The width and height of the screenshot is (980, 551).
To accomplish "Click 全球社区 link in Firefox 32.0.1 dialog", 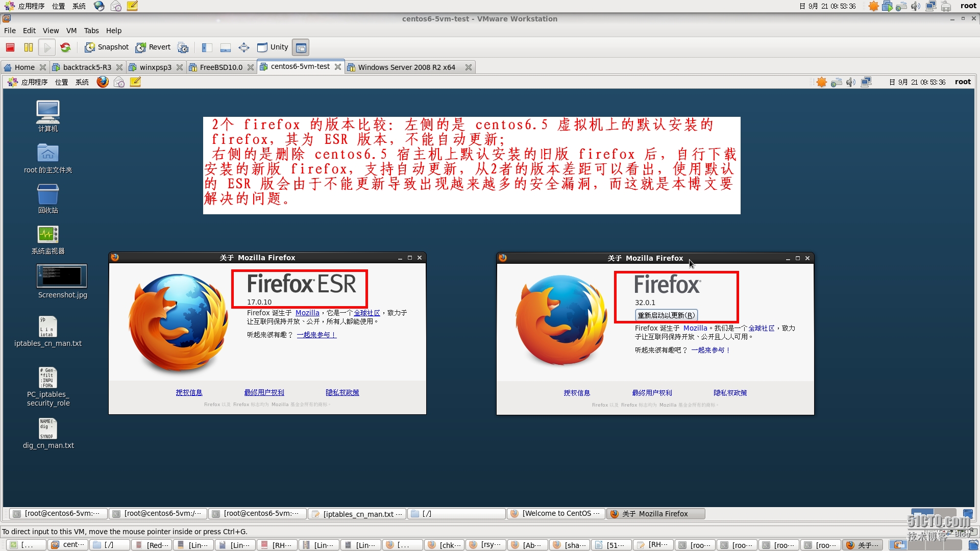I will (762, 328).
